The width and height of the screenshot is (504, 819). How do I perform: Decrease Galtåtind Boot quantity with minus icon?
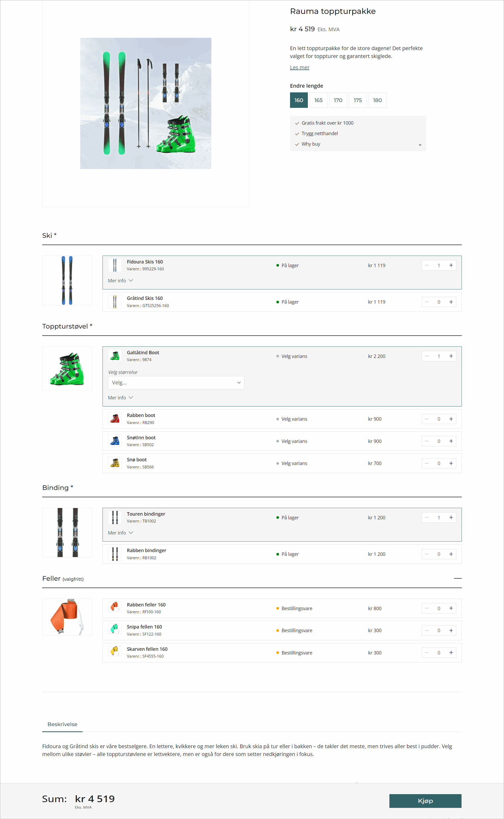click(427, 356)
